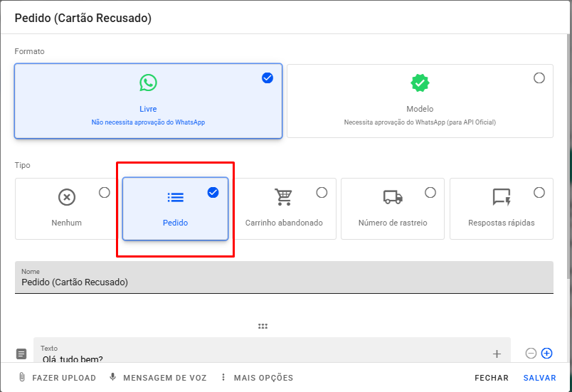Select the Respostas rápidas radio button
Viewport: 572px width, 392px height.
tap(539, 192)
